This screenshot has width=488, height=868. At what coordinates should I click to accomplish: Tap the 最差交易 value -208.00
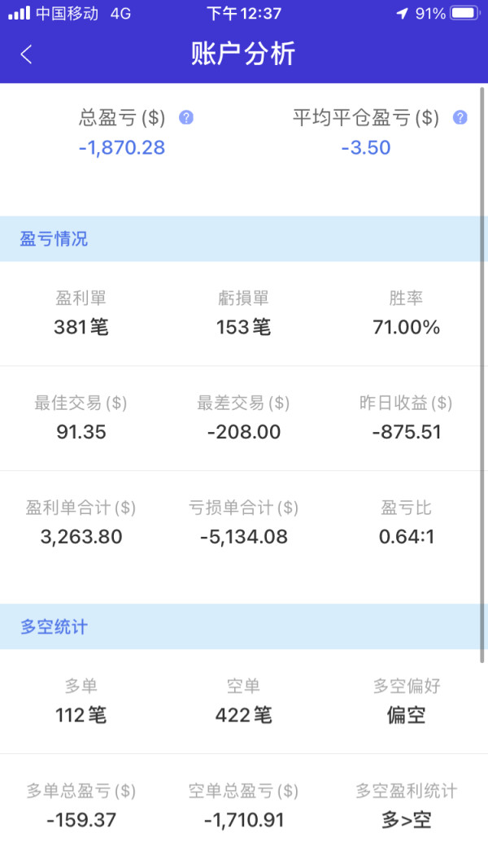pyautogui.click(x=243, y=432)
